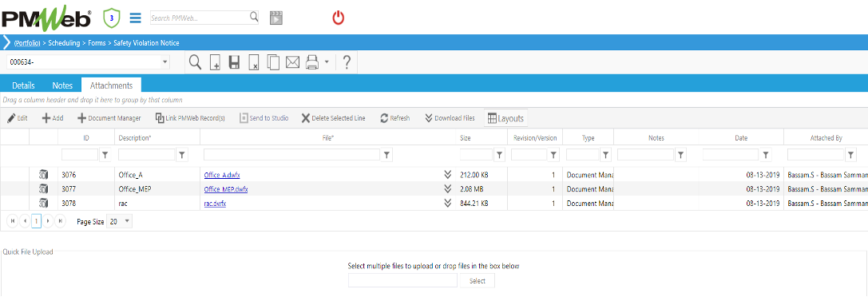868x297 pixels.
Task: Click the Edit toolbar button
Action: click(17, 118)
